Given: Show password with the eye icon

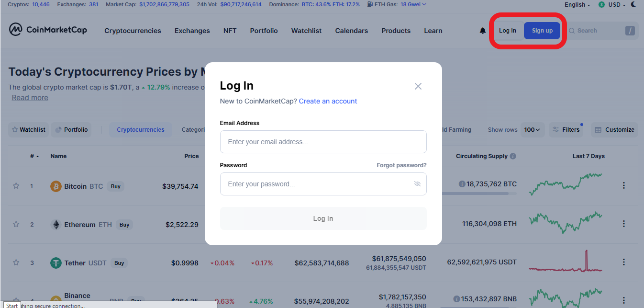Looking at the screenshot, I should [417, 184].
